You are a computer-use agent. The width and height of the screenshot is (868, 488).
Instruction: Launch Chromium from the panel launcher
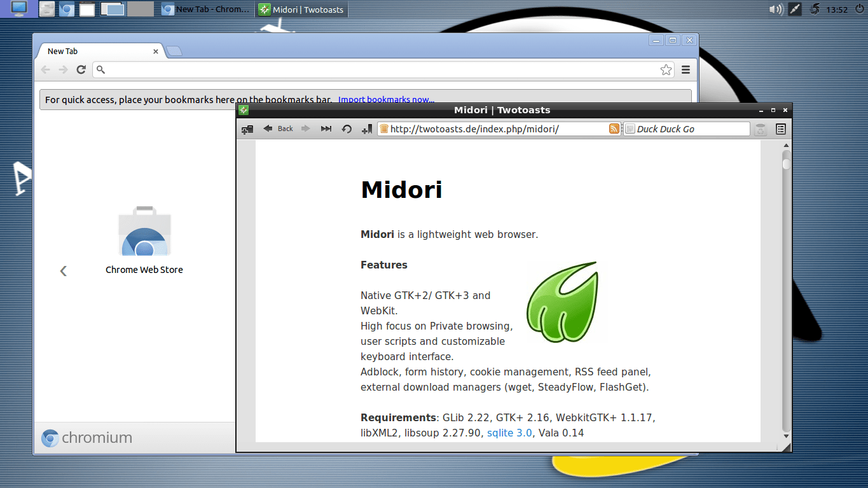pos(66,9)
